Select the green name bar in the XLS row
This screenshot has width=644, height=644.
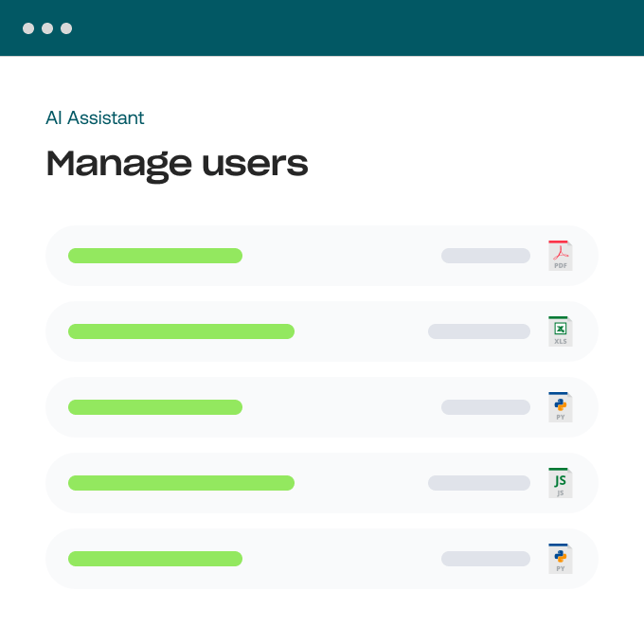click(x=181, y=331)
